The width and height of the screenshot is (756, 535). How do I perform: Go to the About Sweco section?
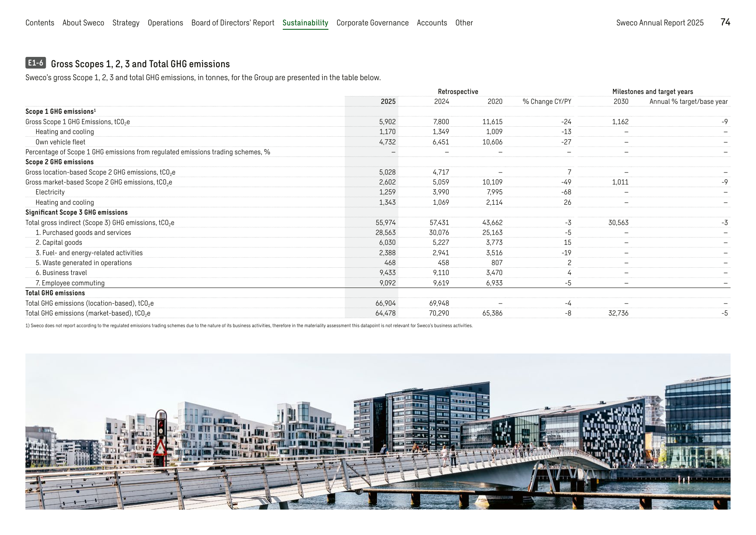click(x=83, y=23)
